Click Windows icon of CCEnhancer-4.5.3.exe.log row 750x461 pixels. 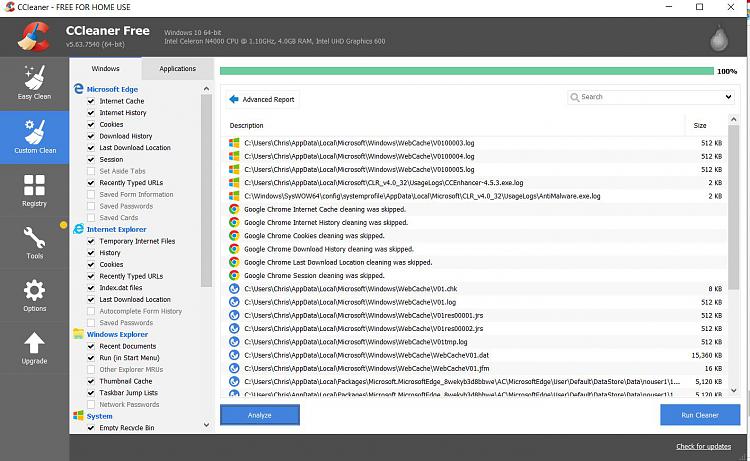234,182
